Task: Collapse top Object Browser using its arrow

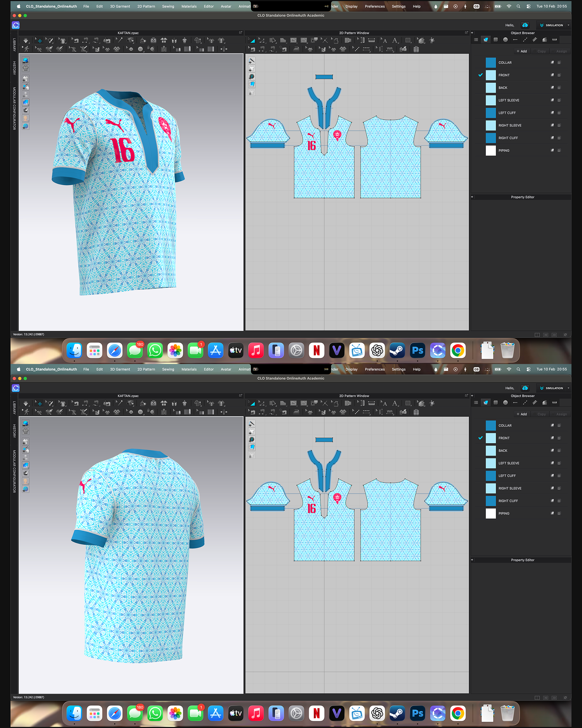Action: pyautogui.click(x=472, y=33)
